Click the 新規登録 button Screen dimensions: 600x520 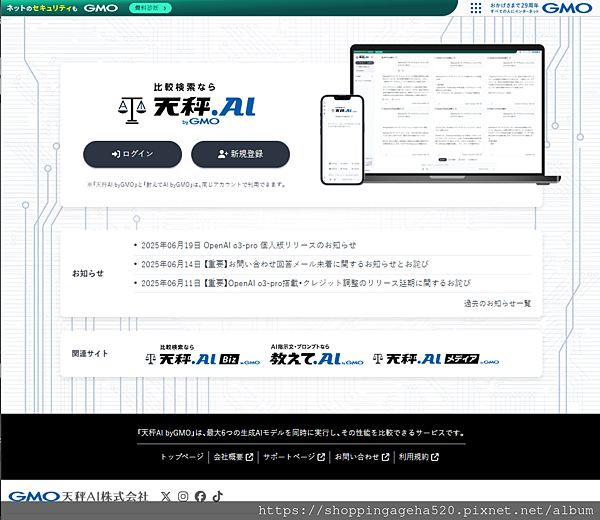240,154
